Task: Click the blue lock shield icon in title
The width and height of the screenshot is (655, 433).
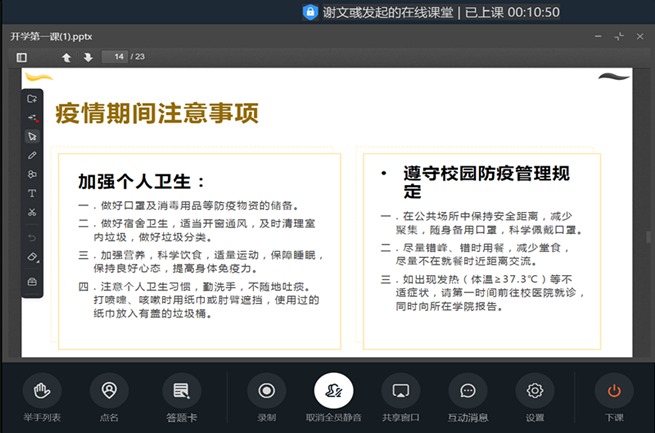Action: click(x=310, y=12)
